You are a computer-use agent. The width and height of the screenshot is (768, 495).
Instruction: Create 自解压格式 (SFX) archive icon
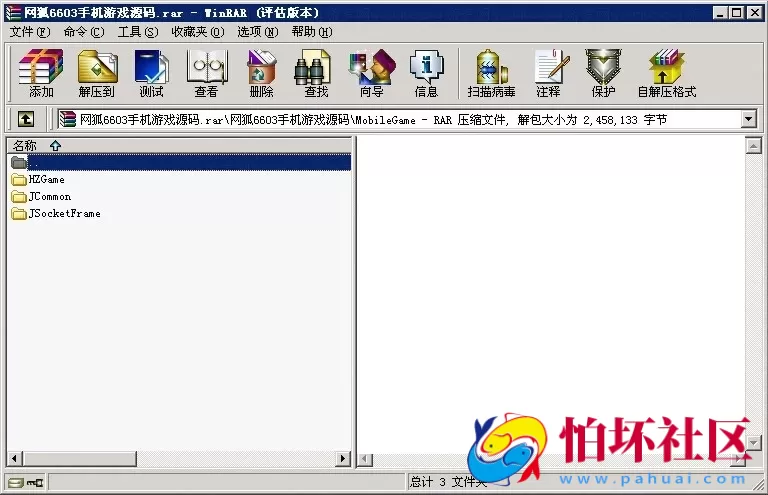pyautogui.click(x=666, y=74)
